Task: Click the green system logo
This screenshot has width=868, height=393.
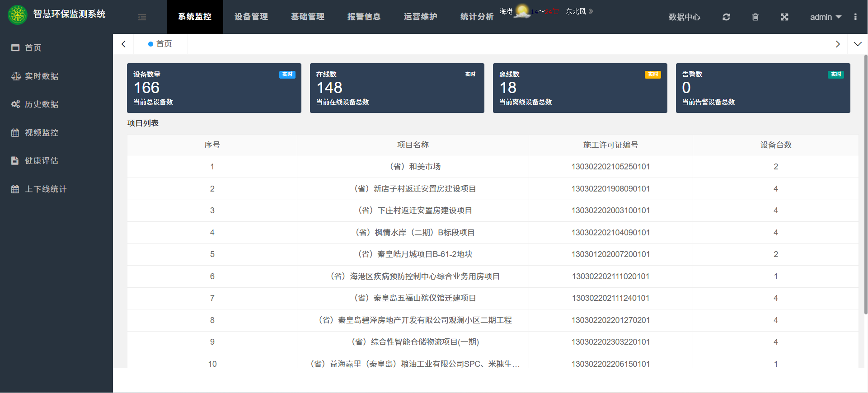Action: pyautogui.click(x=18, y=14)
